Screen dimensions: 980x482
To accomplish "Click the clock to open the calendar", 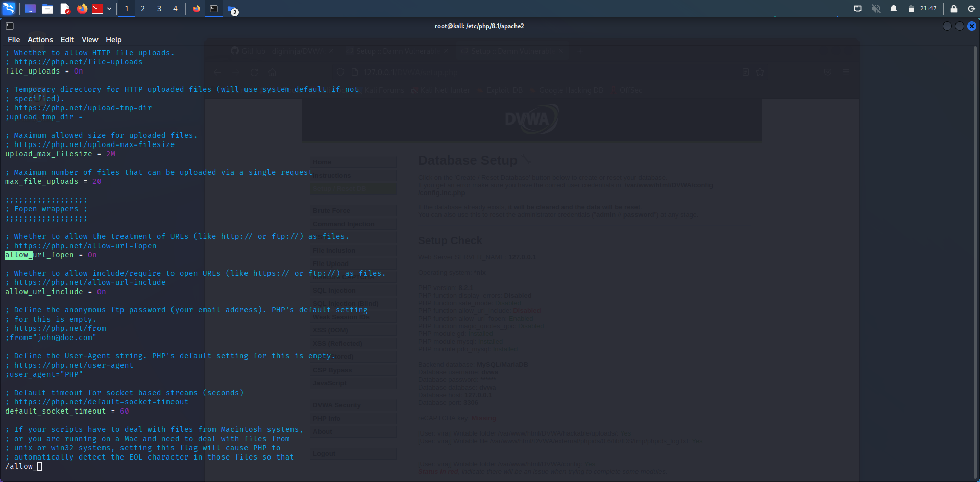I will [x=928, y=8].
